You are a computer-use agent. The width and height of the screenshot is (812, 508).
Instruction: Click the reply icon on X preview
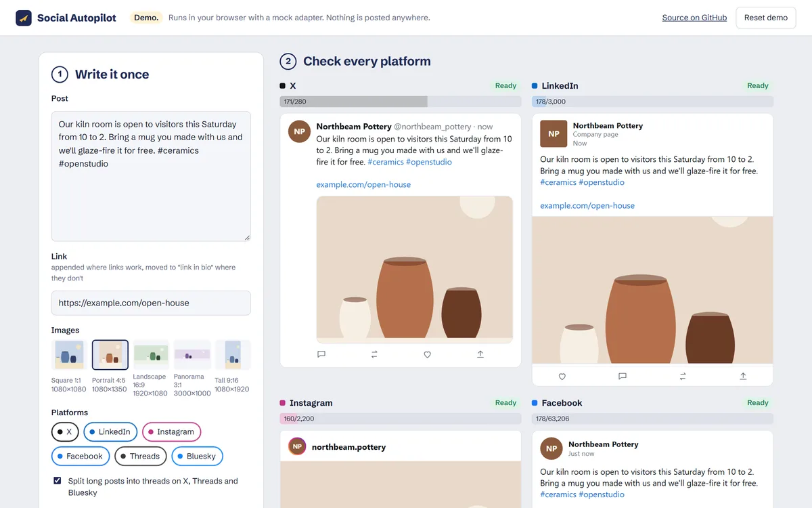pos(321,354)
